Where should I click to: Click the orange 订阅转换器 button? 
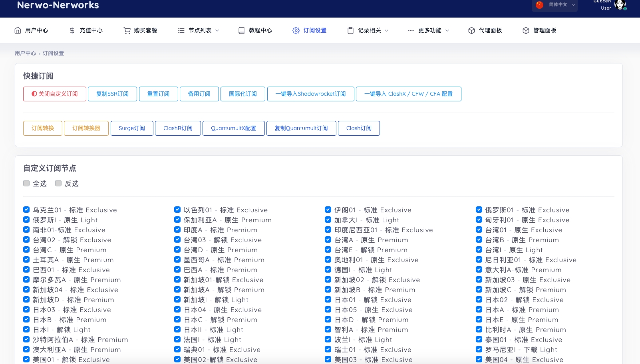[86, 128]
